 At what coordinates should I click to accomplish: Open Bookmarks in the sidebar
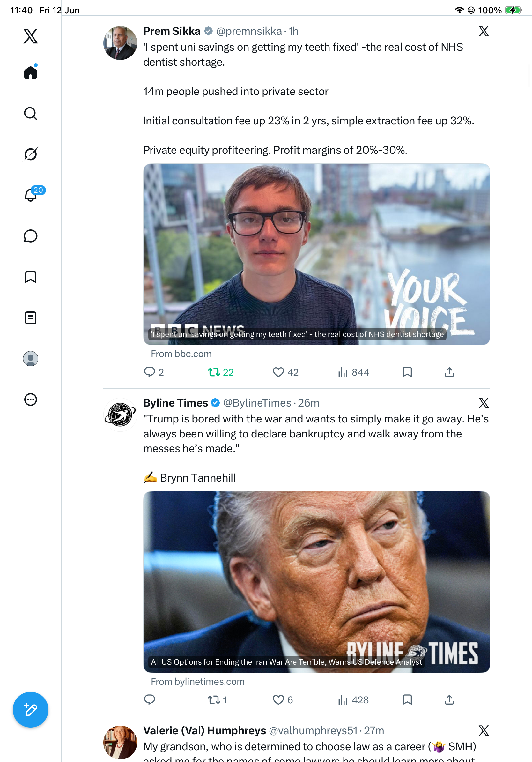[x=31, y=277]
